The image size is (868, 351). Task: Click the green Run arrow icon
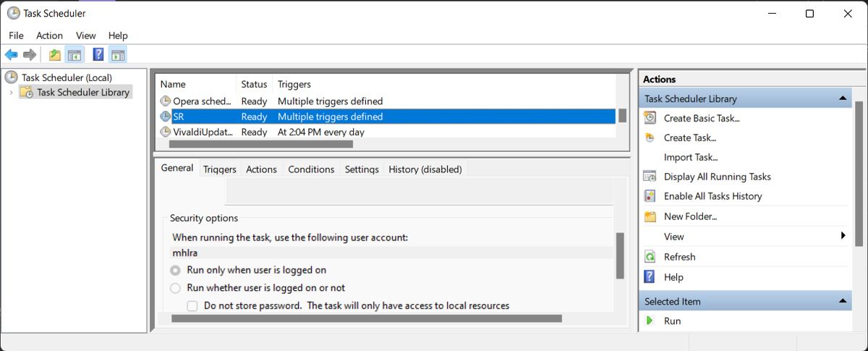tap(650, 321)
